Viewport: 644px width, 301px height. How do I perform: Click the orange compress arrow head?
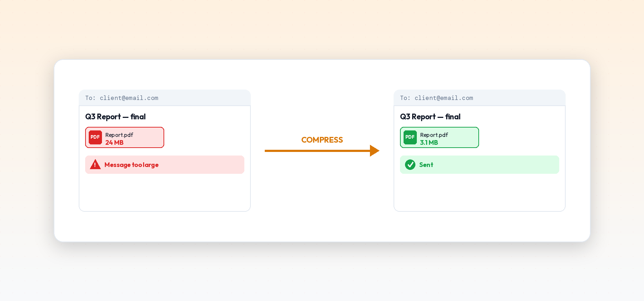click(375, 150)
